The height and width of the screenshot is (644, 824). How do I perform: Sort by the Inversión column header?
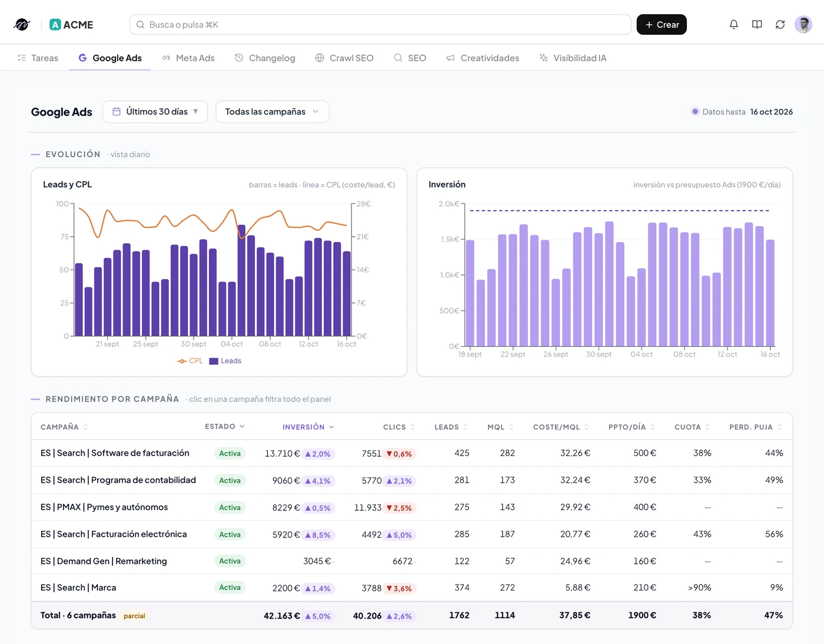308,427
